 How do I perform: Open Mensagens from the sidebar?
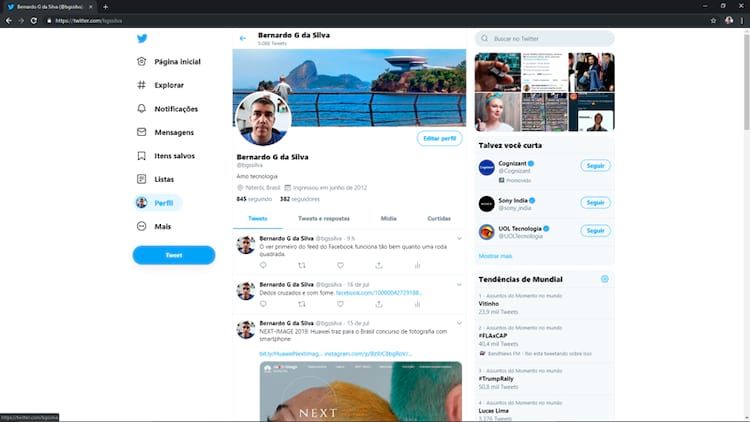[165, 132]
